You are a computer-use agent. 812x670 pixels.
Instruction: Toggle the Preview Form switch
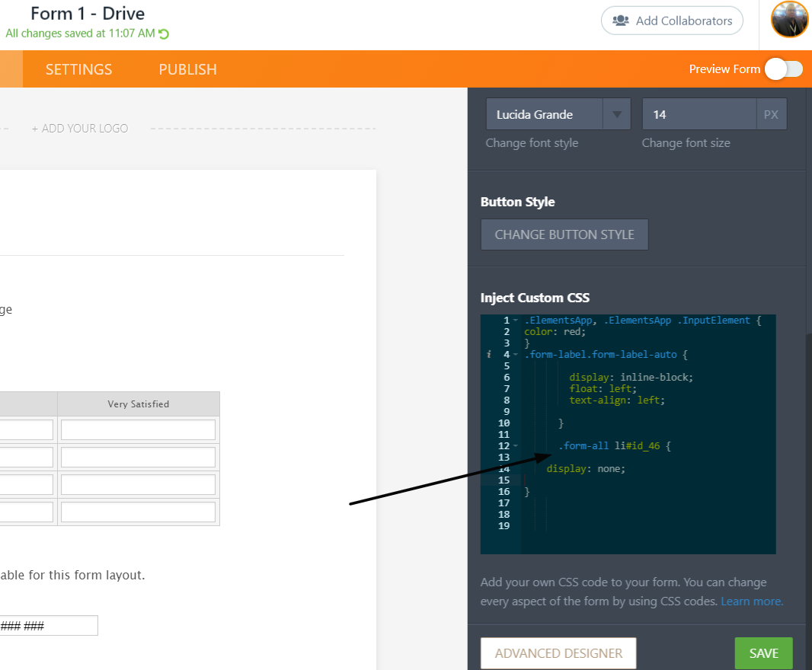tap(785, 69)
